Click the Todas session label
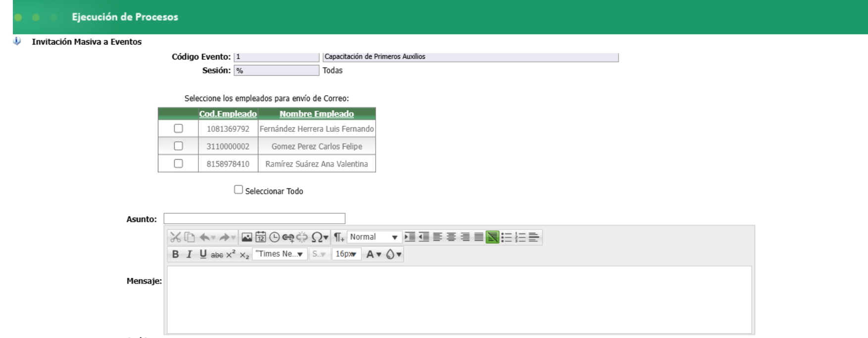This screenshot has width=868, height=338. [333, 70]
